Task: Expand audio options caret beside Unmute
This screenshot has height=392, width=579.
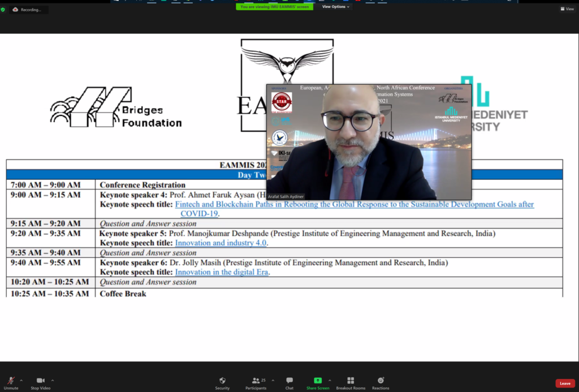Action: (x=21, y=380)
